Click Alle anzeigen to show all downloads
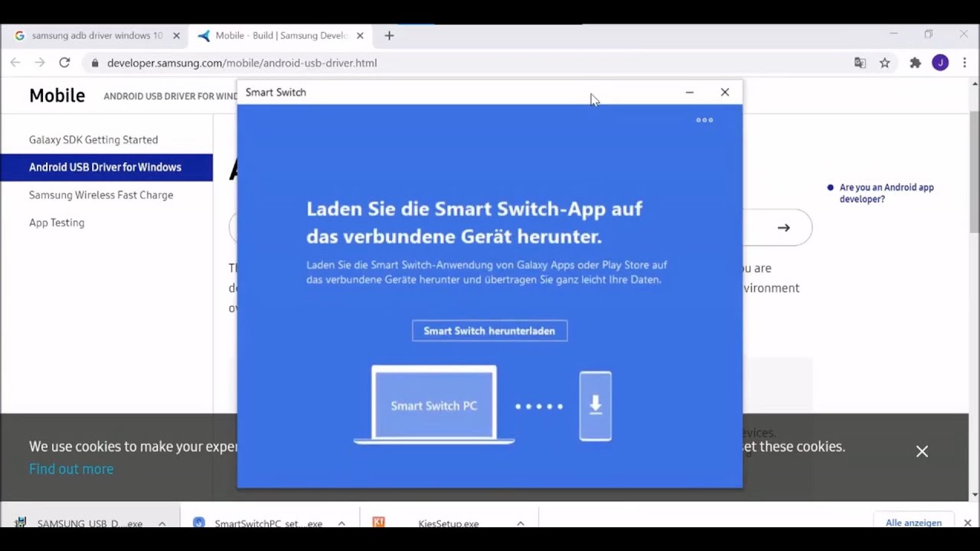The height and width of the screenshot is (551, 980). [x=913, y=523]
